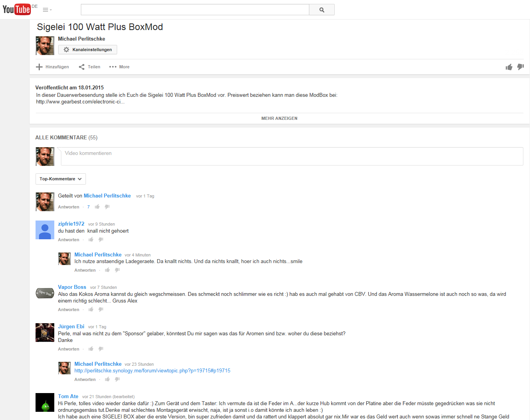Open Kanaleinstellungen channel settings
This screenshot has width=530, height=420.
87,50
